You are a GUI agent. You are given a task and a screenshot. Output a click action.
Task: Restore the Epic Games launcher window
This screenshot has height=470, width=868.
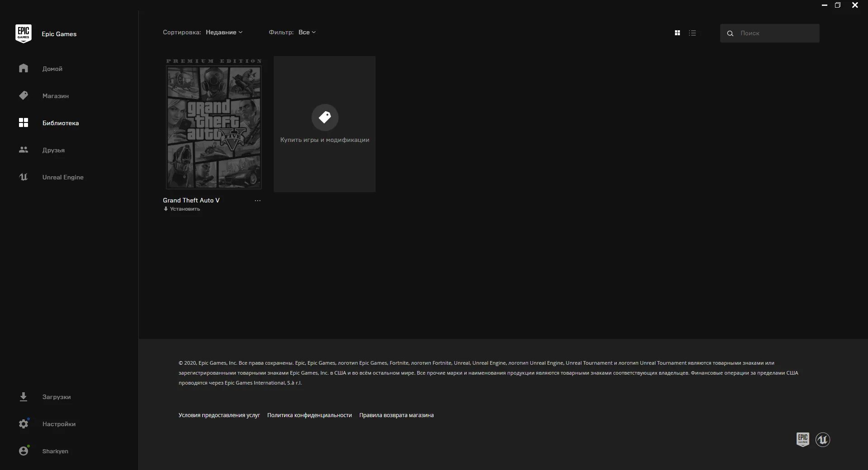pyautogui.click(x=838, y=5)
